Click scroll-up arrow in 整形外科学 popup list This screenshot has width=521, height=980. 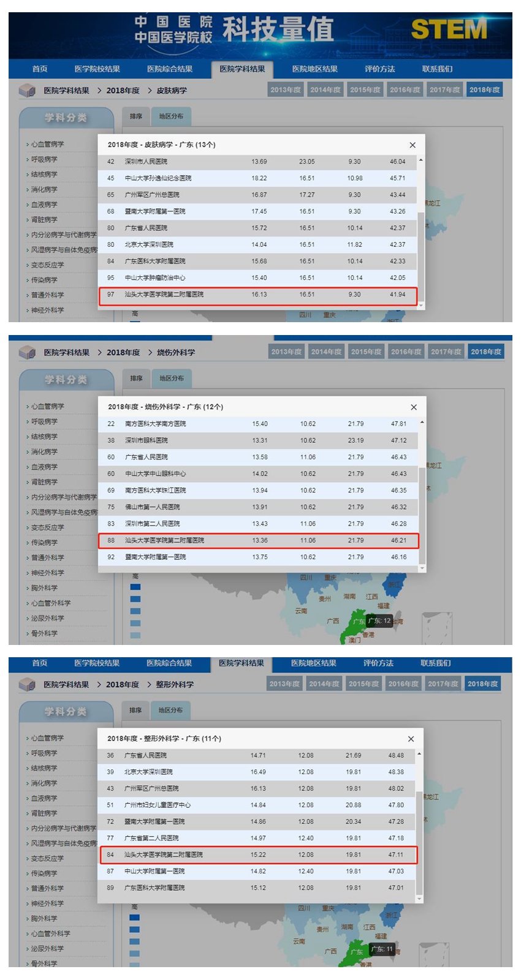coord(419,754)
